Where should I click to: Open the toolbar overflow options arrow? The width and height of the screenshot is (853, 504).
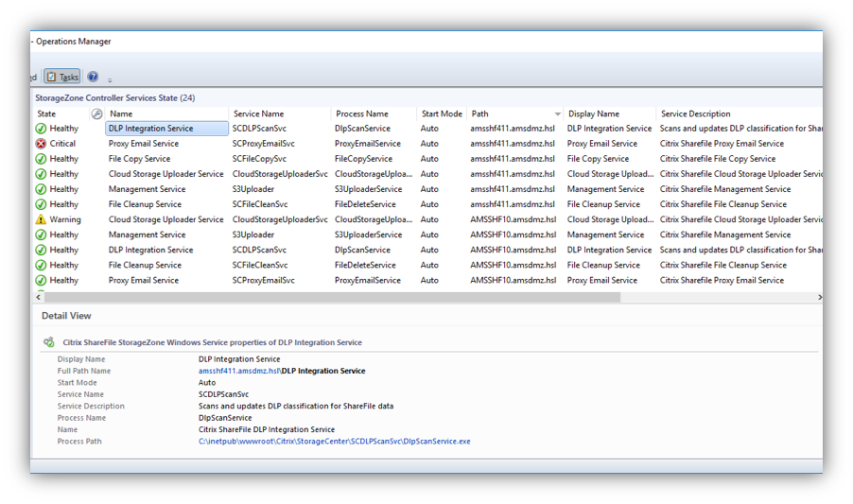[110, 80]
